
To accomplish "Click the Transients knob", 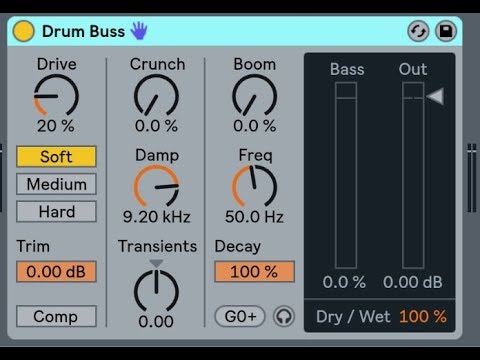I will click(156, 291).
